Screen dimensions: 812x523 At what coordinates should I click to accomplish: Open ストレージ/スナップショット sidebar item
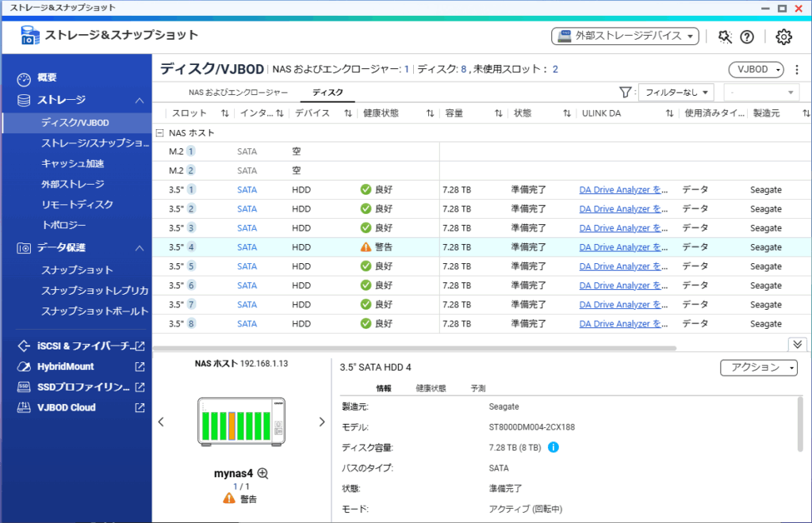tap(95, 143)
